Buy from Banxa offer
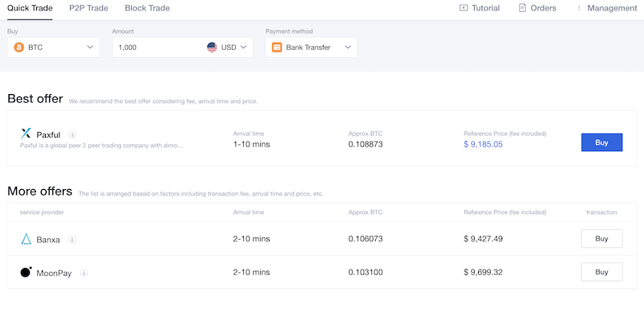 (601, 239)
